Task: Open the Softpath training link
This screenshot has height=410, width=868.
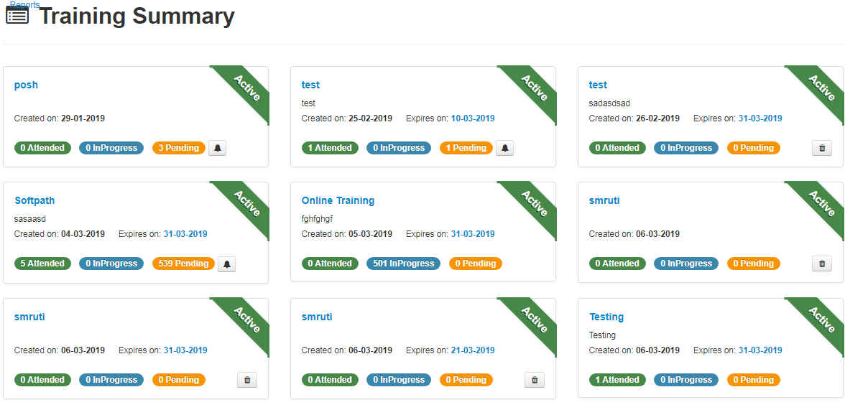Action: (34, 200)
